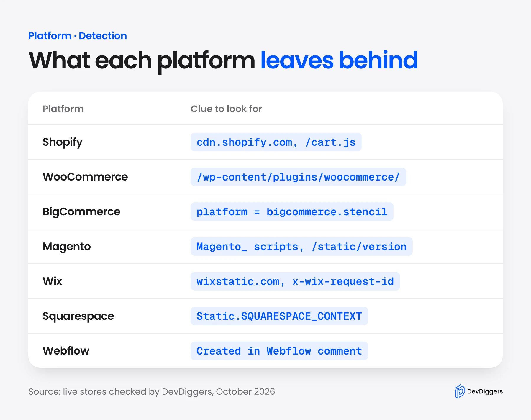Image resolution: width=531 pixels, height=420 pixels.
Task: Select the Webflow platform cell
Action: pos(66,351)
